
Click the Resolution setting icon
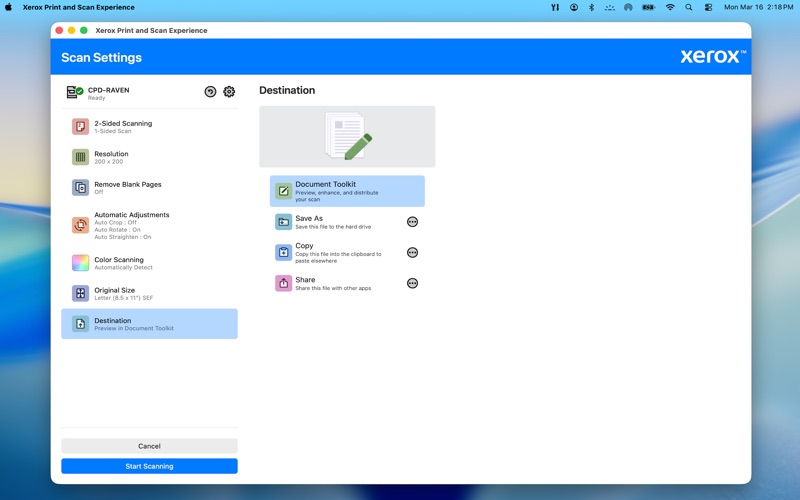tap(81, 157)
